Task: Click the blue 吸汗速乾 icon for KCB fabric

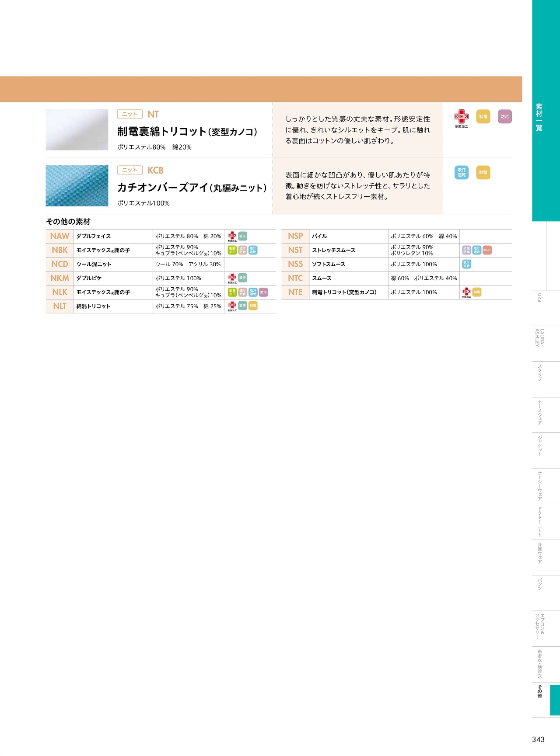Action: [461, 173]
